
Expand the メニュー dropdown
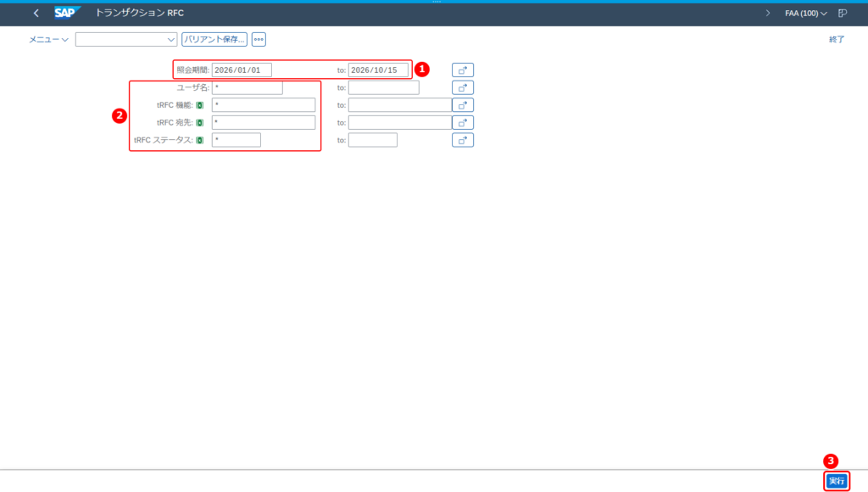48,39
